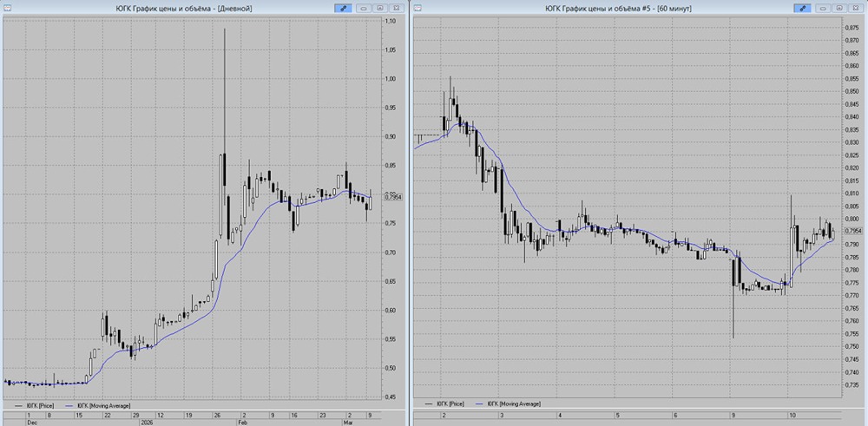Select the Дневной chart window title bar
This screenshot has height=426, width=868.
[203, 9]
